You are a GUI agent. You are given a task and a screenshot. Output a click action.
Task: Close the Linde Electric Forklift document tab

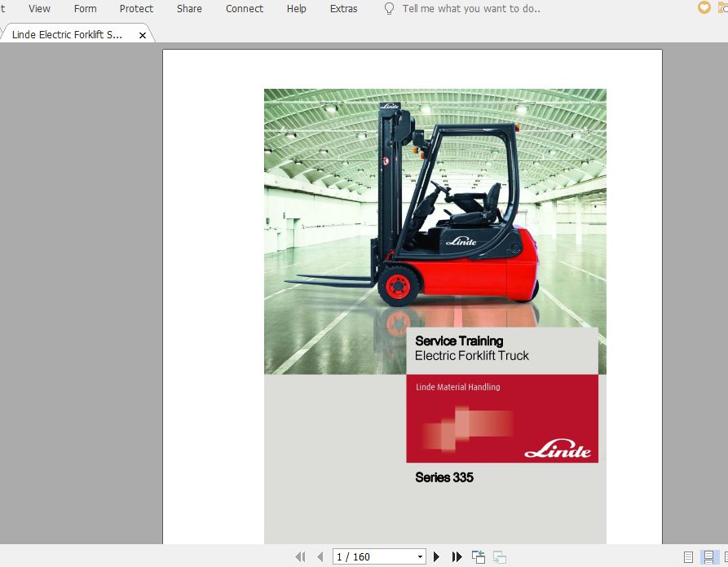coord(143,36)
